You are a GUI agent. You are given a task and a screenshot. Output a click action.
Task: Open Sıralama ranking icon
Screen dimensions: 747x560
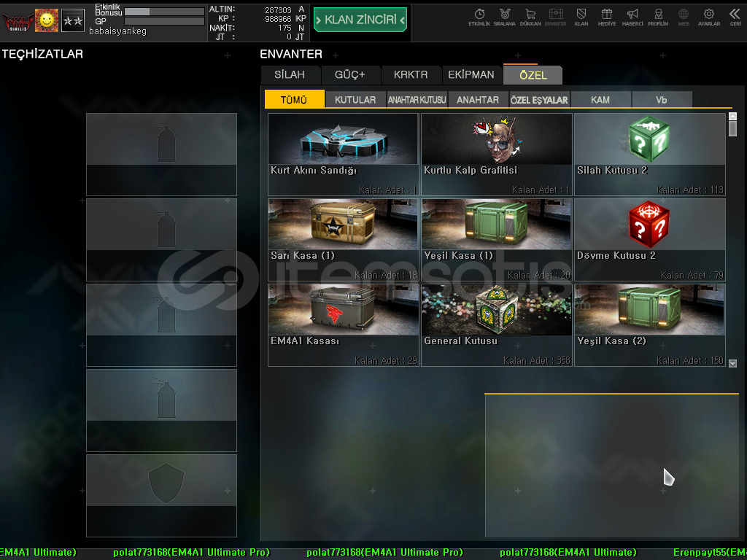[505, 17]
